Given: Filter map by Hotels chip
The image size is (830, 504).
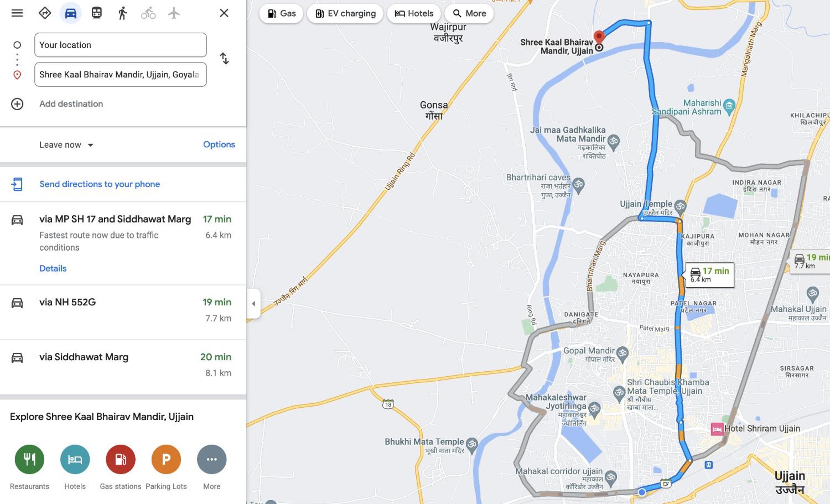Looking at the screenshot, I should point(414,14).
